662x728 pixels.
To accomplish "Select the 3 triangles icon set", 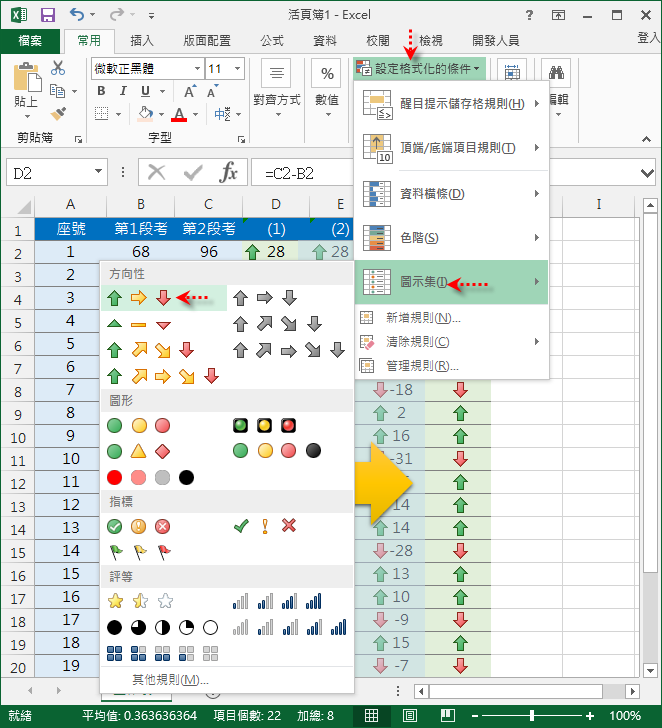I will pos(139,324).
